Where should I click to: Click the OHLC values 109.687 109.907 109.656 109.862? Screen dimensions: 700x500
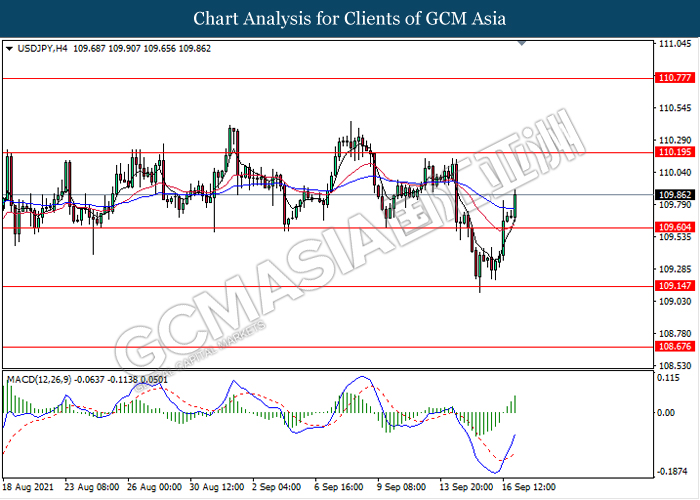pyautogui.click(x=142, y=49)
